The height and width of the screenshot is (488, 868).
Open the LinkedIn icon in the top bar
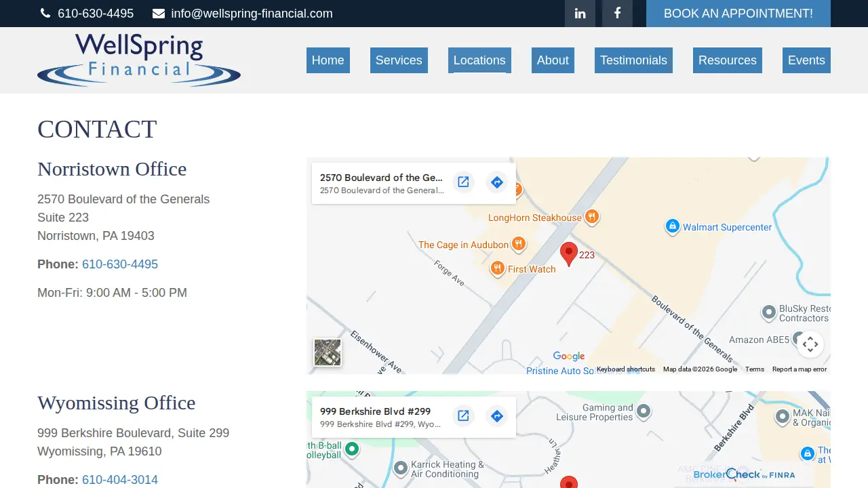pos(580,14)
